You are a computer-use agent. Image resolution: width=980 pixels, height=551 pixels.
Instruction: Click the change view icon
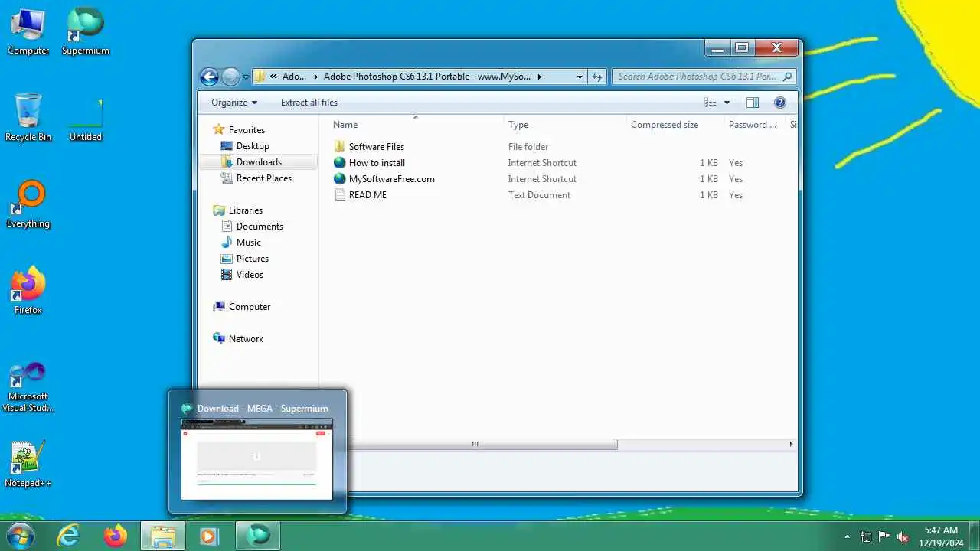(710, 103)
